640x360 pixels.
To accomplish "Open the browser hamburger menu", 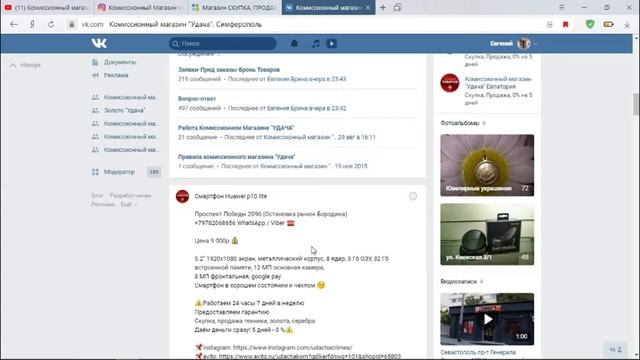I will tap(562, 7).
